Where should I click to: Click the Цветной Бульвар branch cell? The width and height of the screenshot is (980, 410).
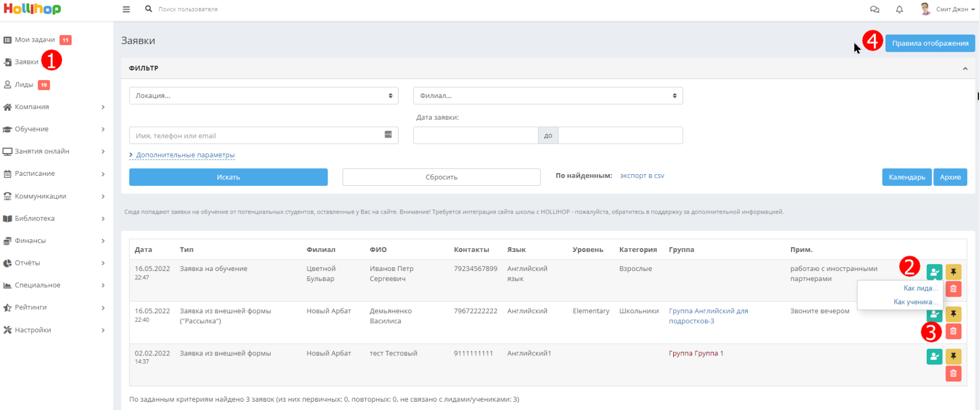[x=321, y=274]
